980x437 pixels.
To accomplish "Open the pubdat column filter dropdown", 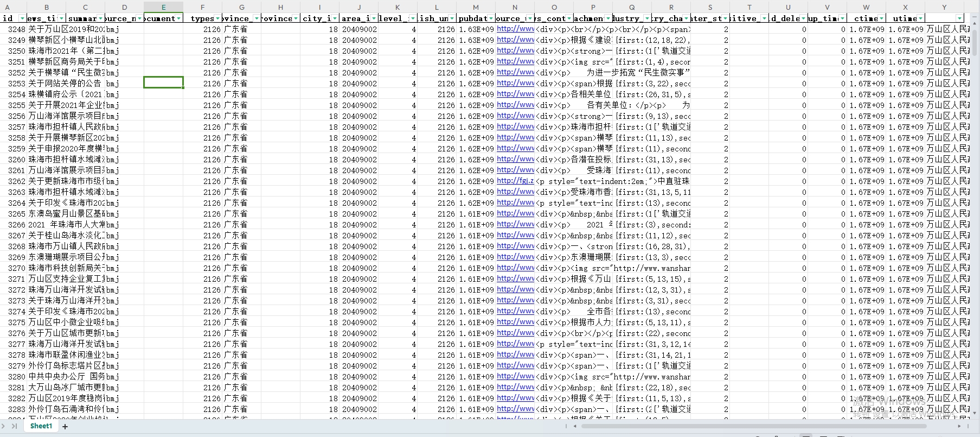I will 491,18.
